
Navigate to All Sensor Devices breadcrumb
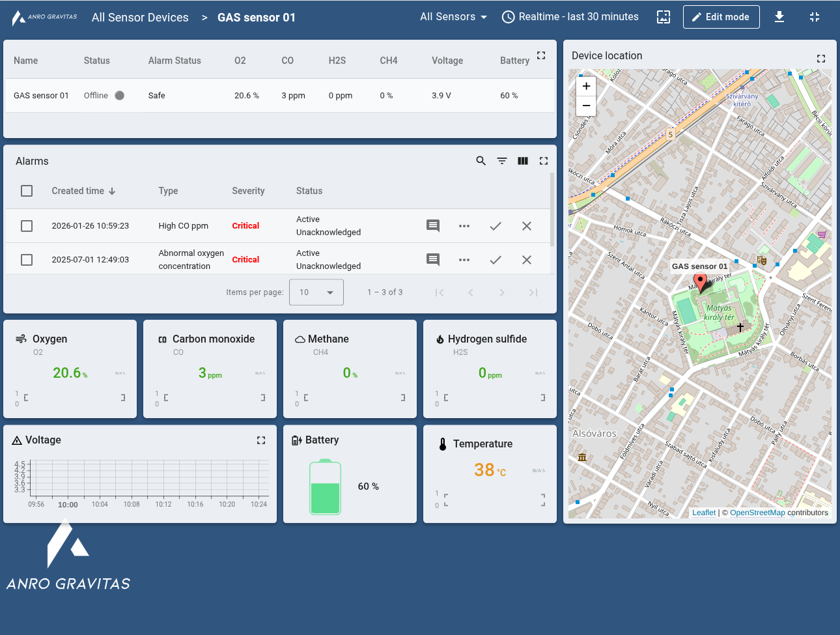140,18
